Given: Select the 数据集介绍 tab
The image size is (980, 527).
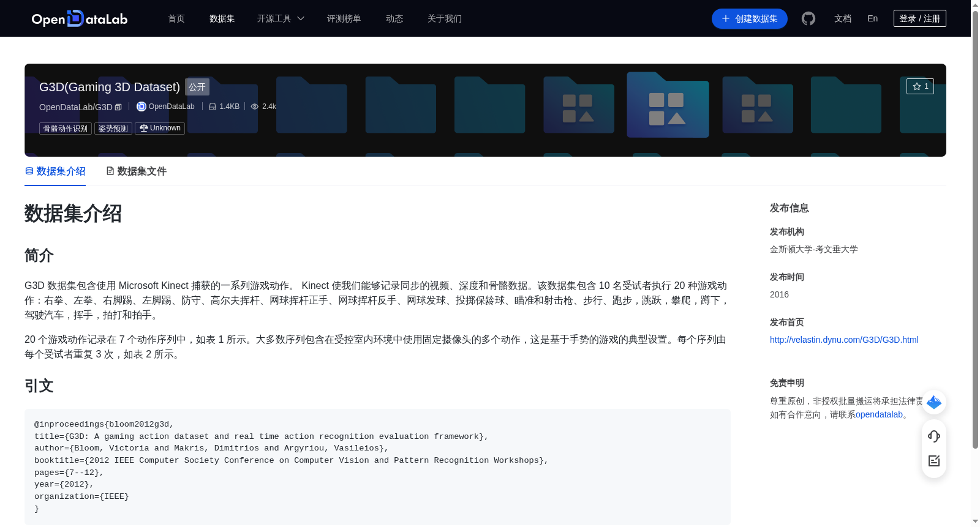Looking at the screenshot, I should [x=55, y=171].
